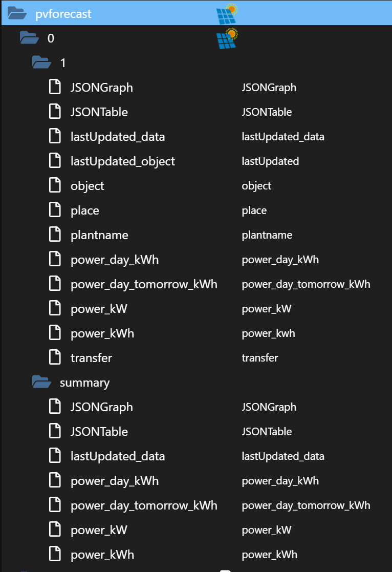Click the file icon beside transfer
Image resolution: width=392 pixels, height=572 pixels.
pos(55,358)
